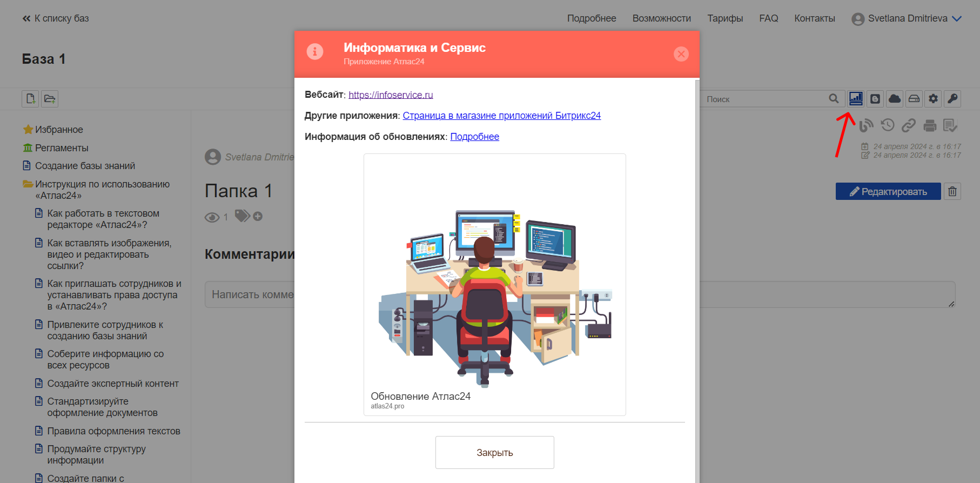The height and width of the screenshot is (483, 980).
Task: Open the Контакты menu item
Action: 815,18
